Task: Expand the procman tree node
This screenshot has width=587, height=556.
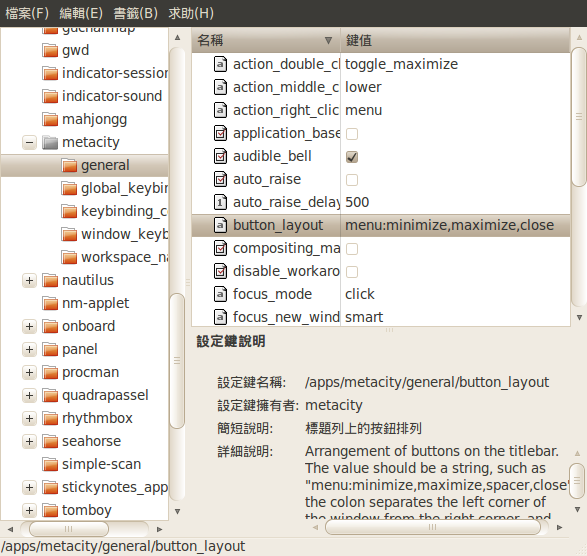Action: (29, 373)
